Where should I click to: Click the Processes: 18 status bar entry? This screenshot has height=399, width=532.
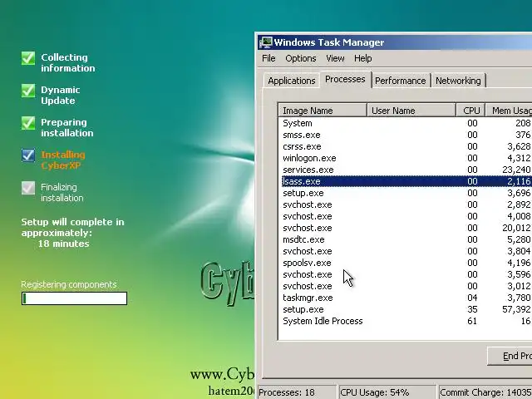[297, 392]
